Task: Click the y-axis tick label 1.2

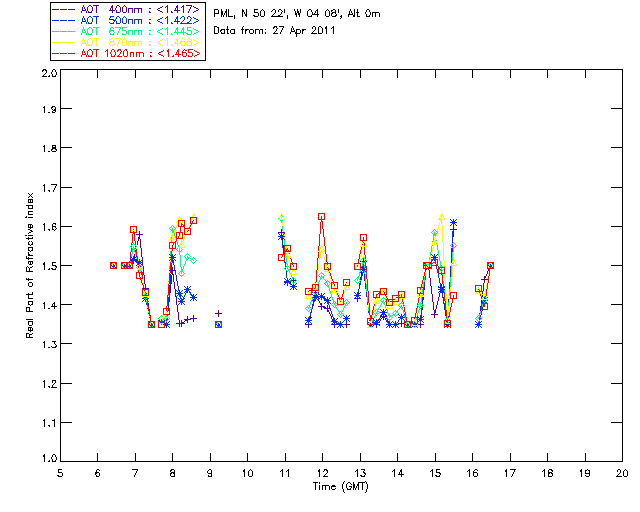Action: pos(50,384)
